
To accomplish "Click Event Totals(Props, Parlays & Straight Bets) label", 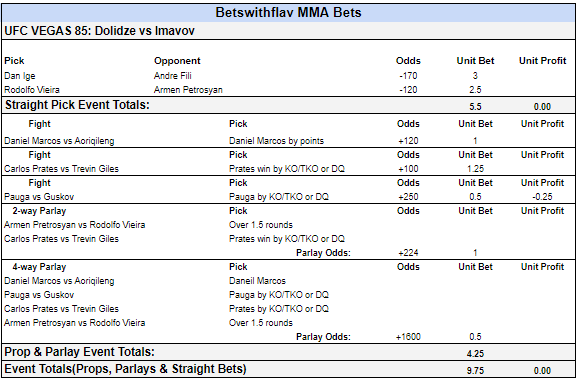I will 125,369.
